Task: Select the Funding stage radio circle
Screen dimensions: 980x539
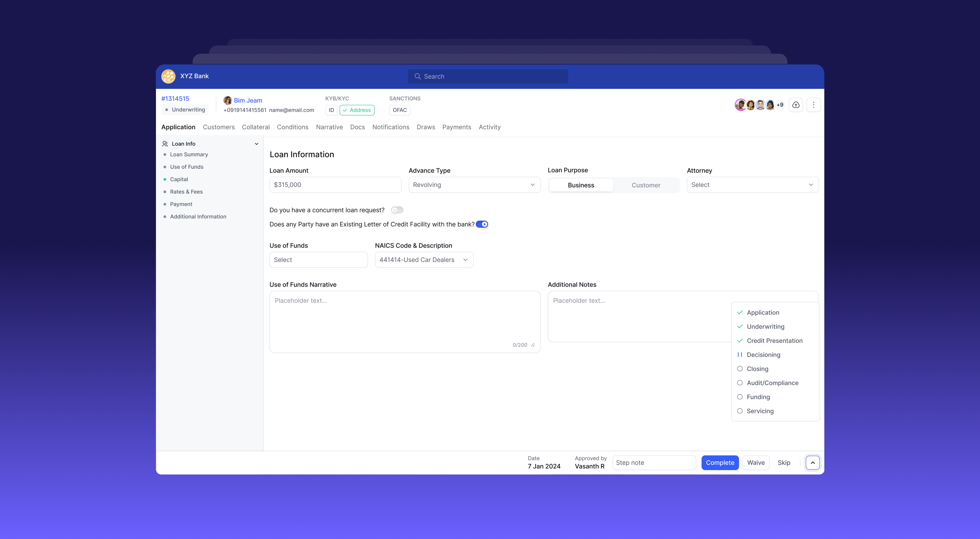Action: point(740,397)
